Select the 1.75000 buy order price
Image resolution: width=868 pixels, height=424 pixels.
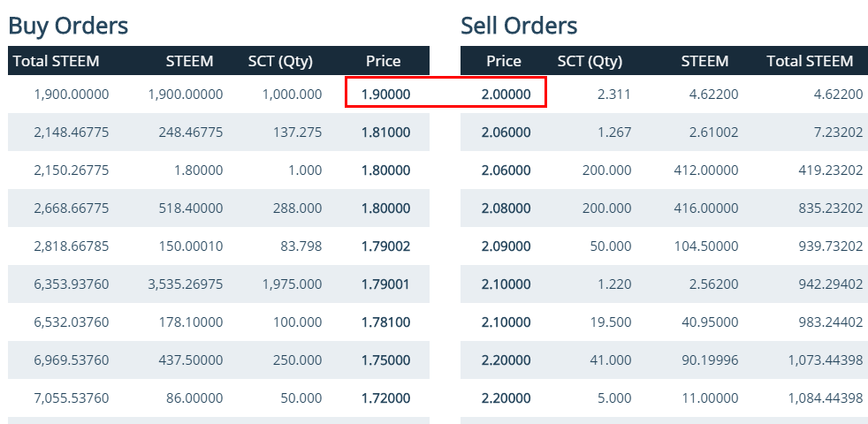click(386, 360)
